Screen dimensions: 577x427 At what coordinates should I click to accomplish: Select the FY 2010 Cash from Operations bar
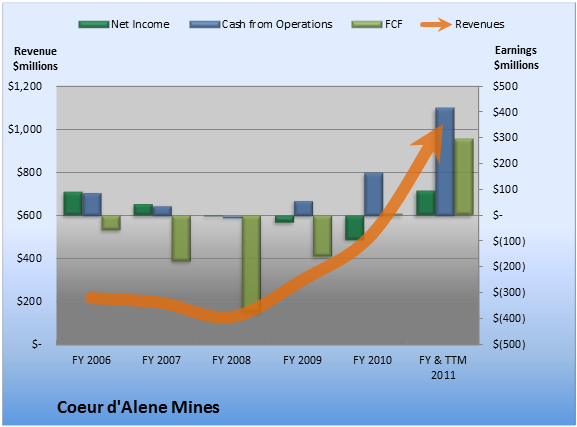[374, 194]
